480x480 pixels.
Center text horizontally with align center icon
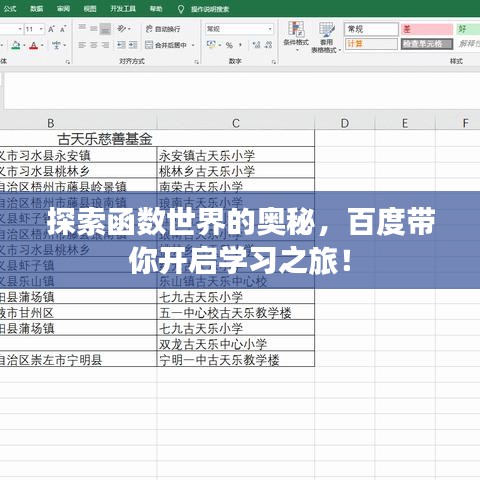point(94,45)
